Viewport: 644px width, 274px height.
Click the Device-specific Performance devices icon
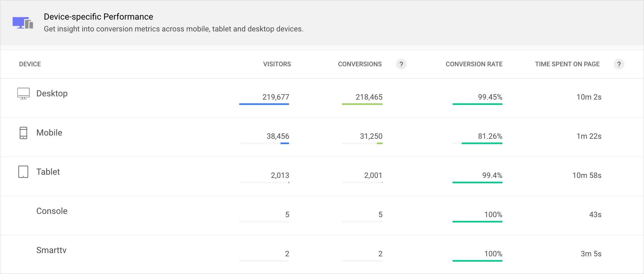coord(23,23)
